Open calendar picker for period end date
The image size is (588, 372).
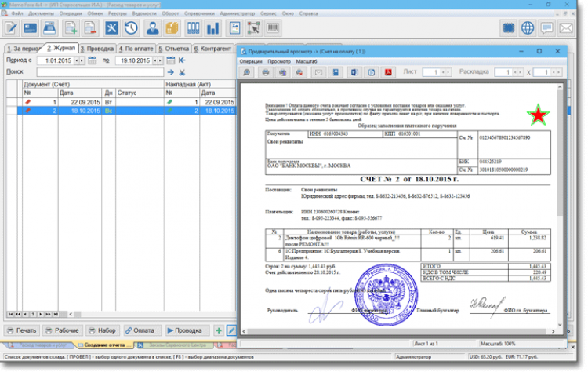pos(169,60)
